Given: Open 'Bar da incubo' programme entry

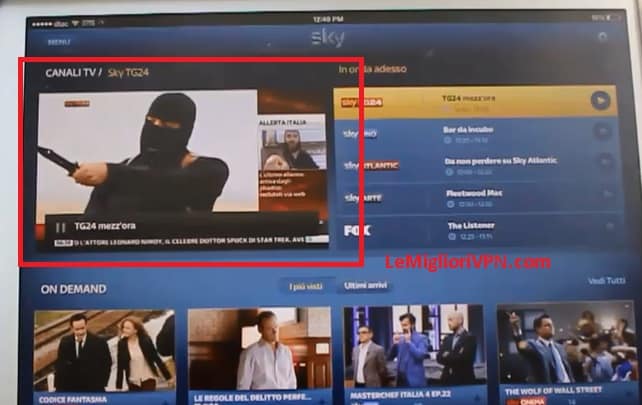Looking at the screenshot, I should click(468, 130).
